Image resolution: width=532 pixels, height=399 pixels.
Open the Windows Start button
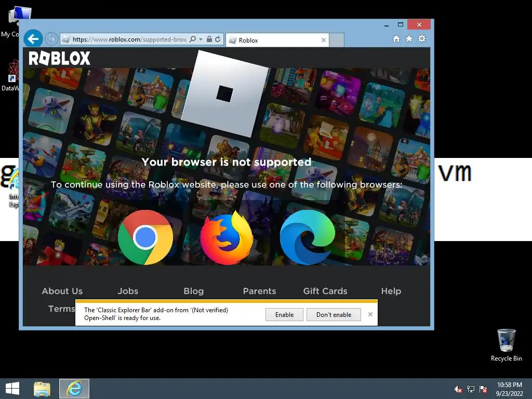tap(12, 389)
